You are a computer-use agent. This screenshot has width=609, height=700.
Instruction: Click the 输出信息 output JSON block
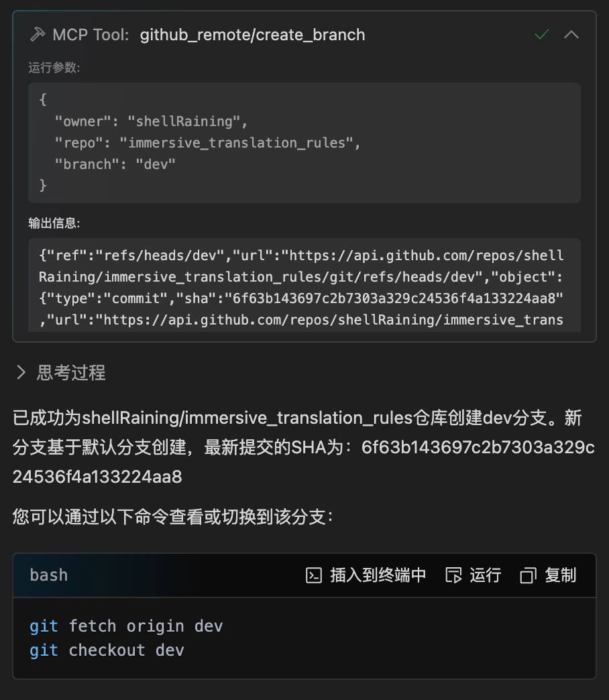click(304, 285)
